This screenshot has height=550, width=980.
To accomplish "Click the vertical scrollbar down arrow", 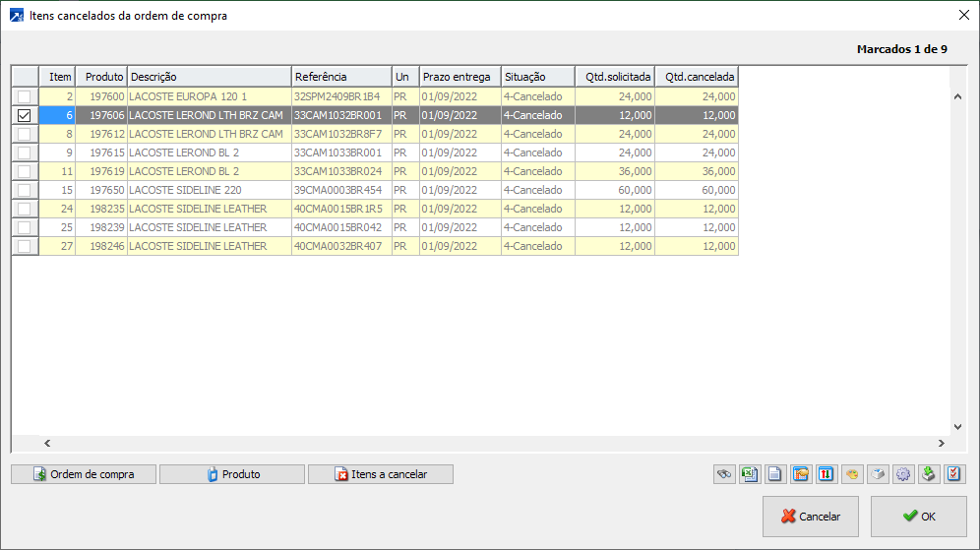I will 958,426.
